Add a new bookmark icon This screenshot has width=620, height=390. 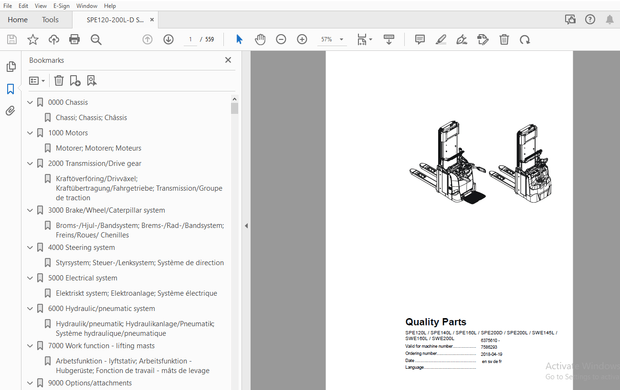(x=75, y=81)
